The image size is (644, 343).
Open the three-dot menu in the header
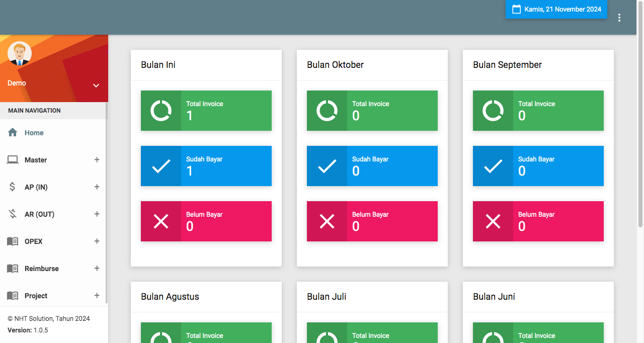(619, 18)
